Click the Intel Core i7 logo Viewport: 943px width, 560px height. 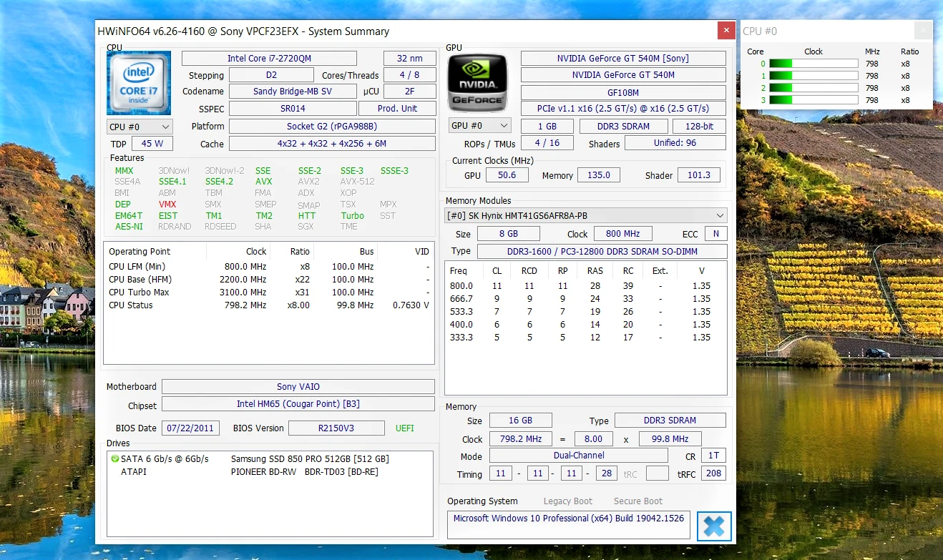[x=139, y=83]
